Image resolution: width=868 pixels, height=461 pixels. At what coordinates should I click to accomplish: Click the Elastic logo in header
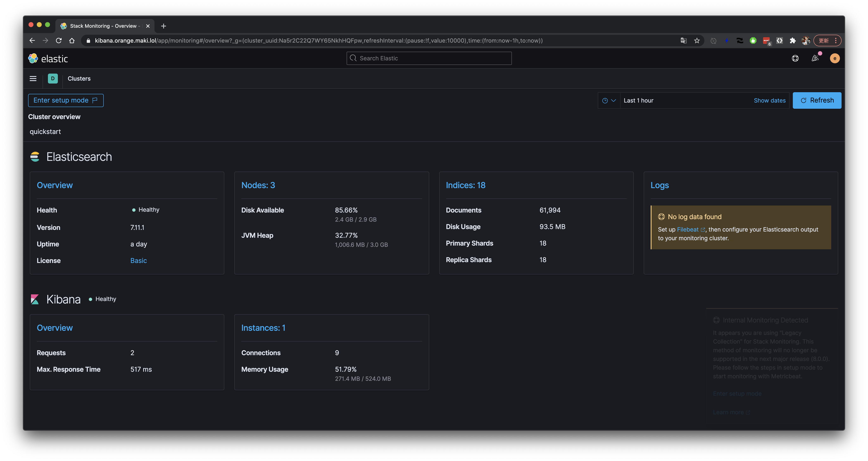48,59
